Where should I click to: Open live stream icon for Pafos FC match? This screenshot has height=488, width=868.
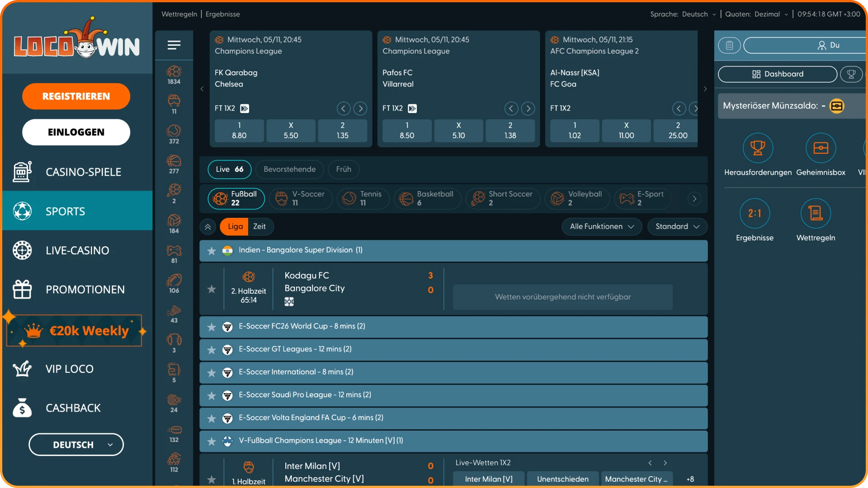412,108
